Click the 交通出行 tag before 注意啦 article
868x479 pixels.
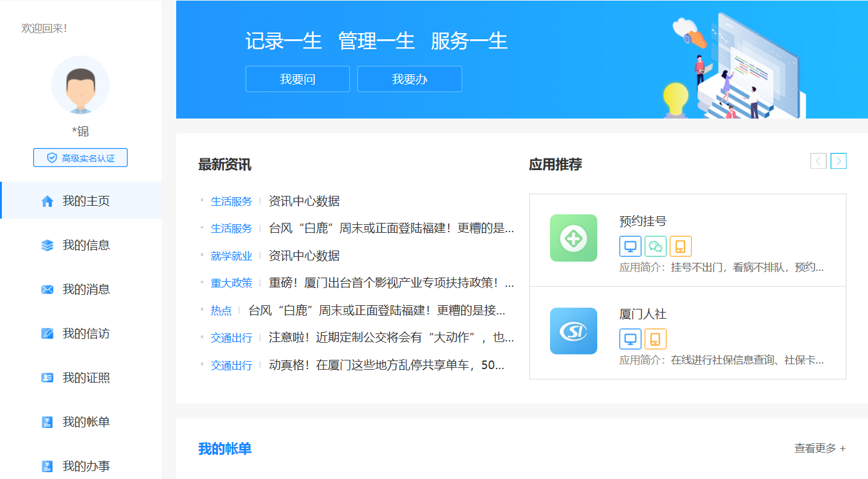click(231, 338)
